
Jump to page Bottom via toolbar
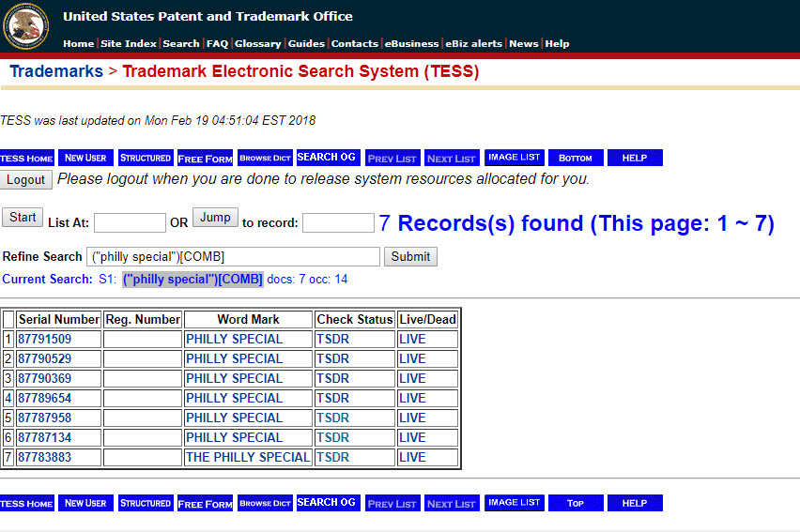[x=576, y=158]
